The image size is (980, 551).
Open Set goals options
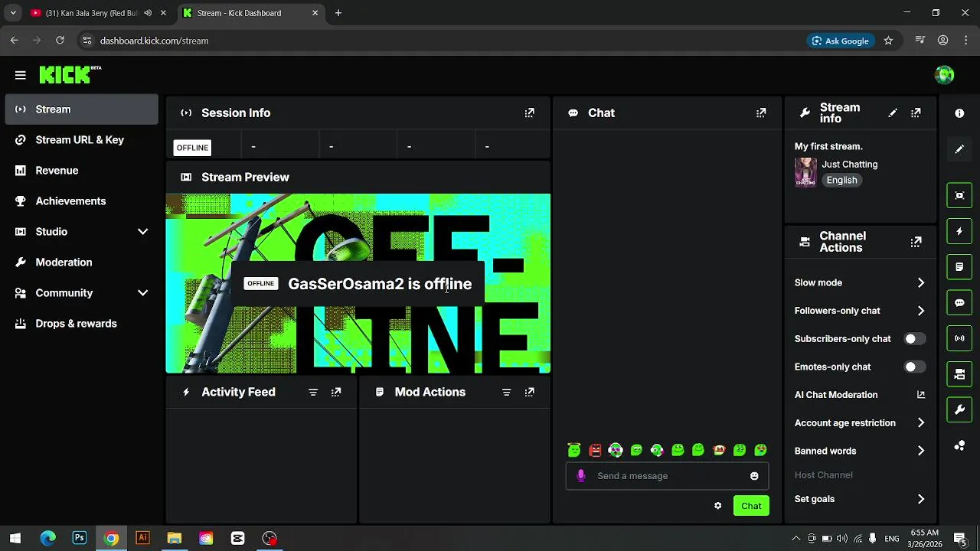click(x=860, y=499)
